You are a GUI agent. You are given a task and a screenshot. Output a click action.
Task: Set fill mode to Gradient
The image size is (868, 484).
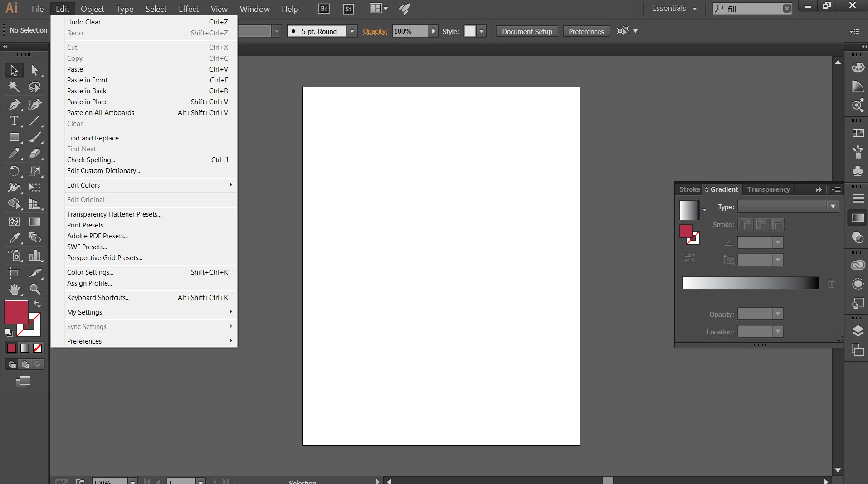pyautogui.click(x=25, y=348)
